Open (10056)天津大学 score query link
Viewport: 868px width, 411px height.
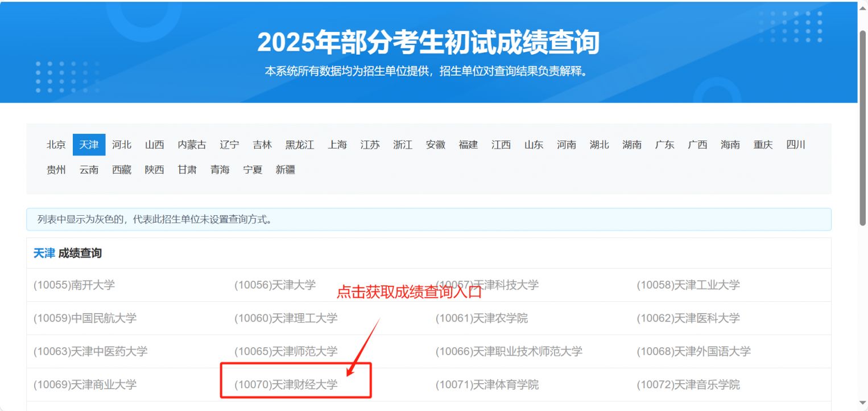(x=275, y=285)
